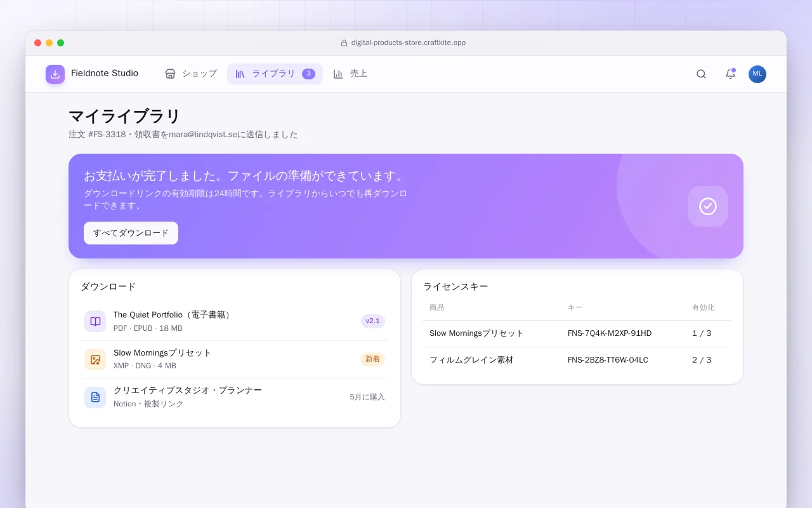Screen dimensions: 812x508
Task: Open Slow Morningsプリセット in the download list
Action: pyautogui.click(x=235, y=359)
